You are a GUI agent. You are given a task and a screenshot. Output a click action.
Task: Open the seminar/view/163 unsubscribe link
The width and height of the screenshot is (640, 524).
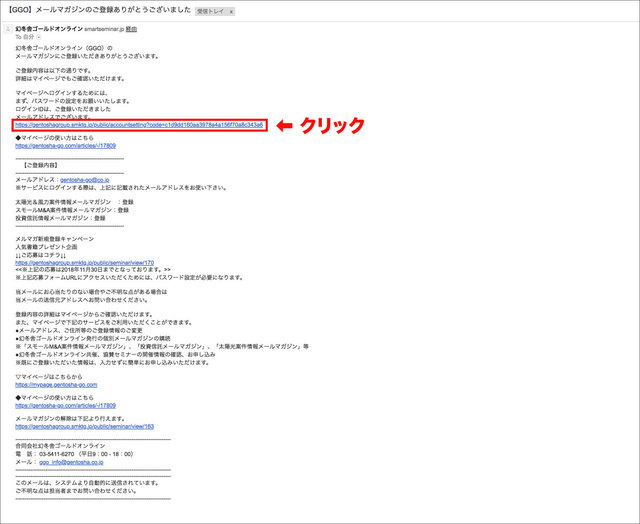[x=84, y=426]
